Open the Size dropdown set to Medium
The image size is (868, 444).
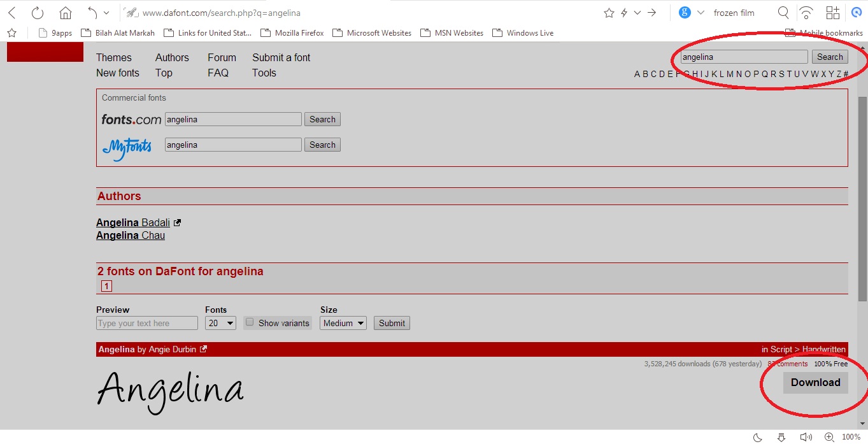(x=343, y=323)
